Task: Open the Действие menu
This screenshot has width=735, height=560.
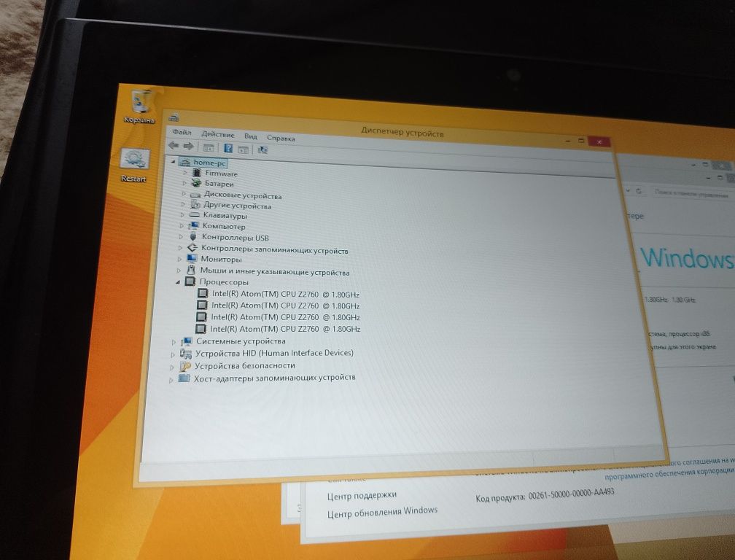Action: (218, 134)
